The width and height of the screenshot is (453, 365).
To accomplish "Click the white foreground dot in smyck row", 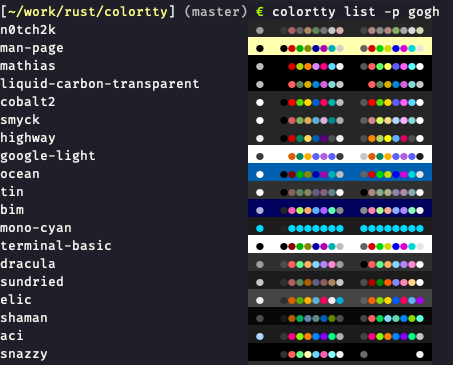I will coord(260,120).
